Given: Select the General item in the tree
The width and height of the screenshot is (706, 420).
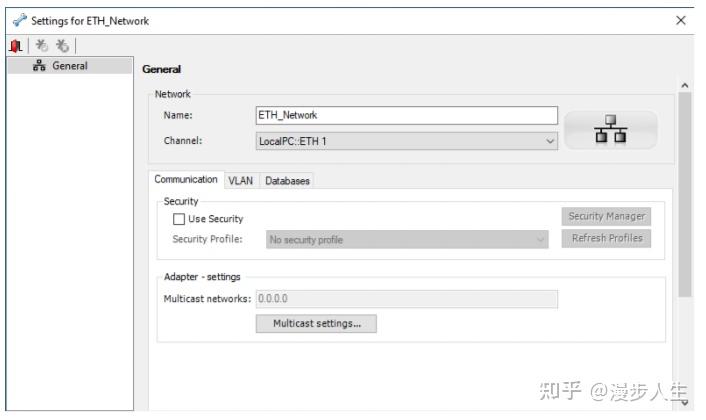Looking at the screenshot, I should (x=69, y=66).
